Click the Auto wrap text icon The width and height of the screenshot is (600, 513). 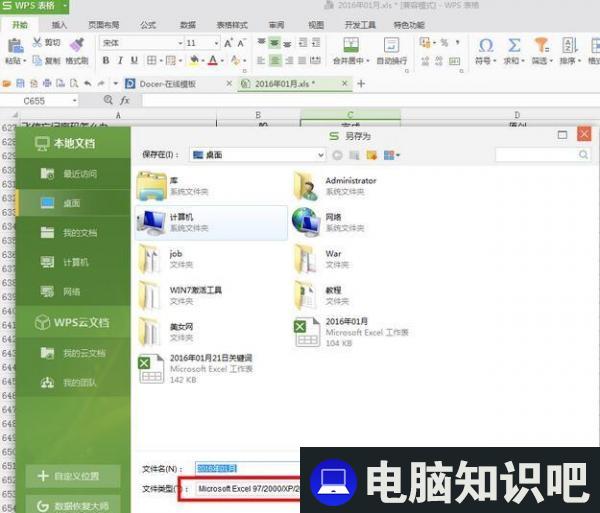click(x=391, y=45)
